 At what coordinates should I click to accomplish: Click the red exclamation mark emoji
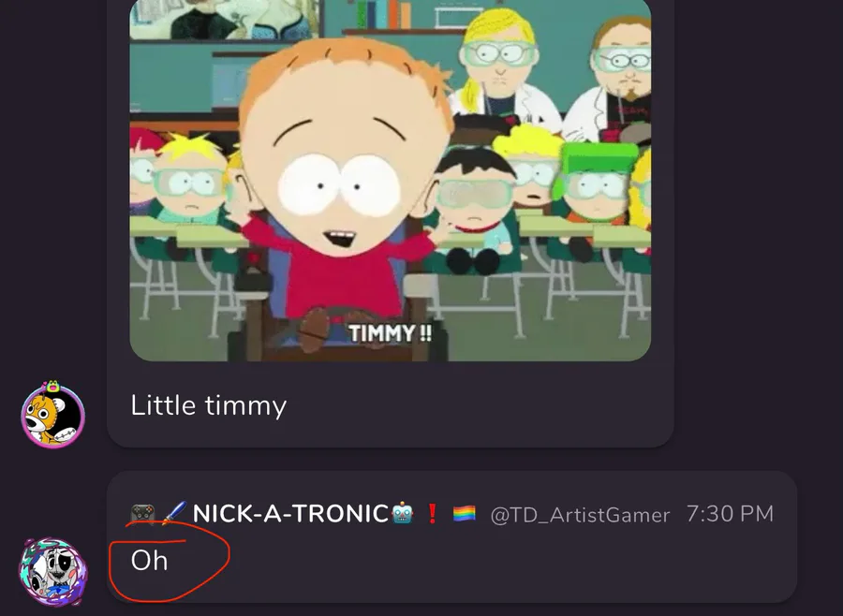(x=432, y=513)
